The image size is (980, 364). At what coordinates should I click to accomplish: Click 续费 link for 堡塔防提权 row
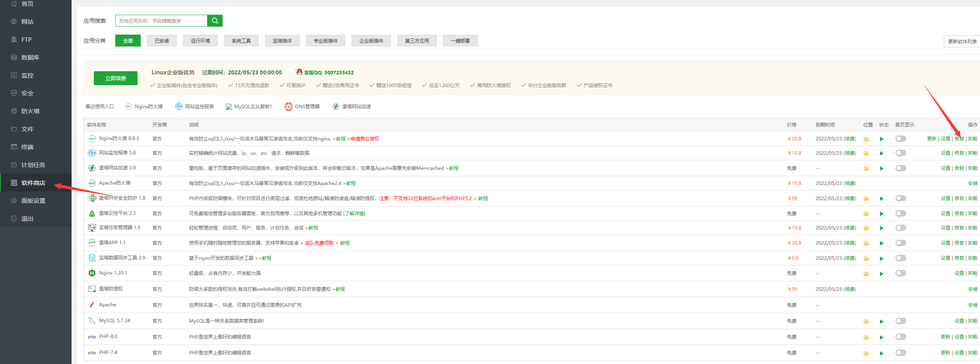[850, 289]
